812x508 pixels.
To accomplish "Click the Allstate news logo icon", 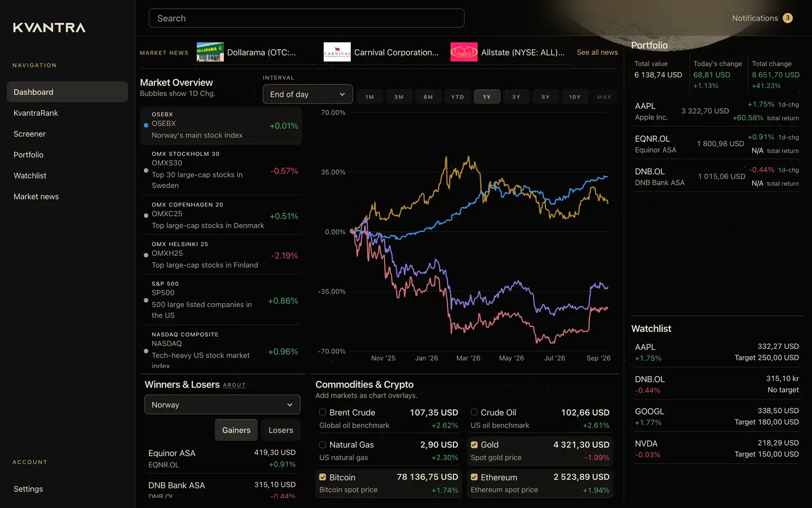I will [x=464, y=52].
